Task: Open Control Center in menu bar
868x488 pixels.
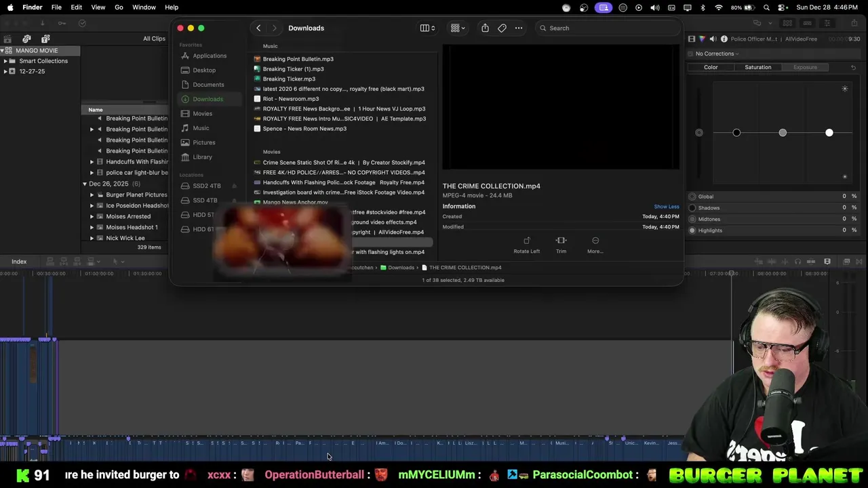Action: point(783,7)
